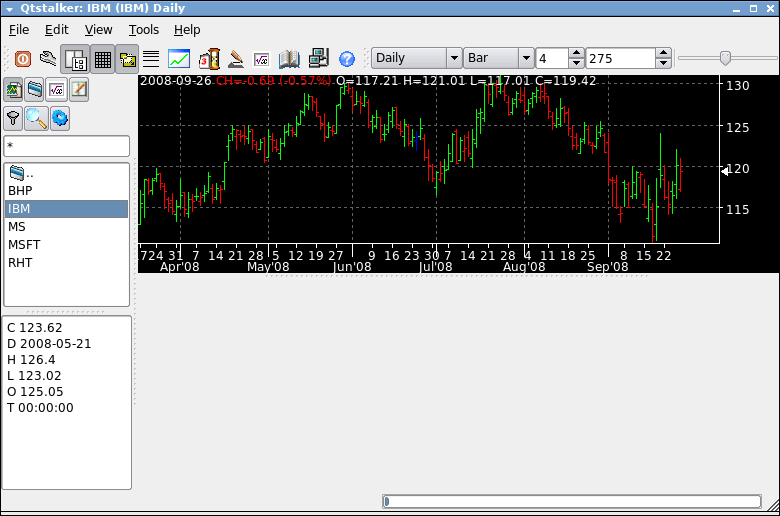The image size is (780, 516).
Task: Click the symbol filter field containing asterisk
Action: coord(67,146)
